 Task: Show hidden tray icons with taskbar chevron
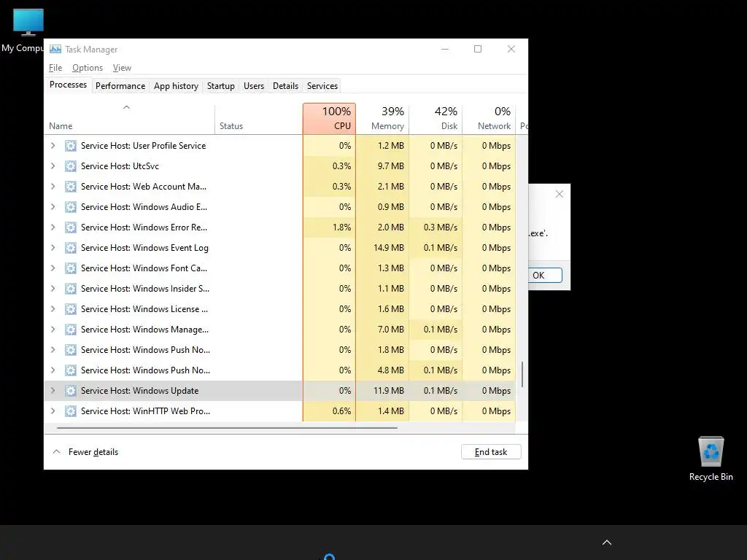pyautogui.click(x=607, y=542)
